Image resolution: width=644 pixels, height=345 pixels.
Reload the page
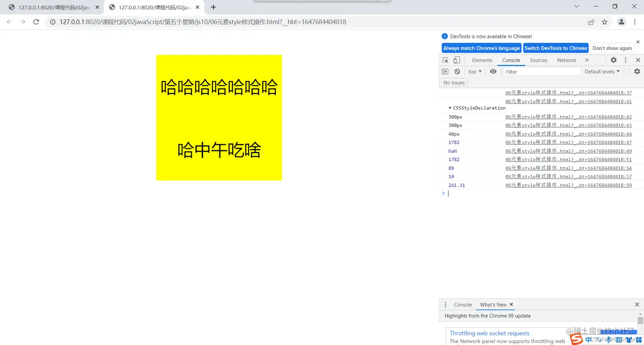click(x=36, y=22)
